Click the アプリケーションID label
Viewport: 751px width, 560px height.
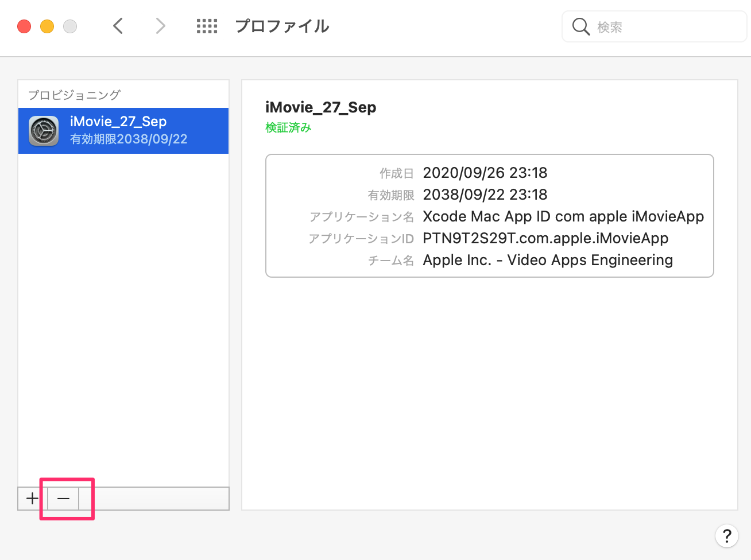[x=361, y=239]
